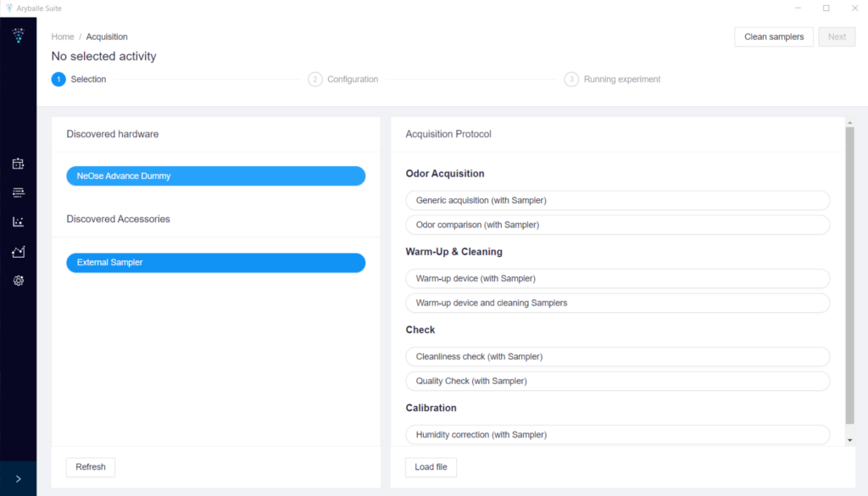
Task: Open the settings gear icon
Action: 19,281
